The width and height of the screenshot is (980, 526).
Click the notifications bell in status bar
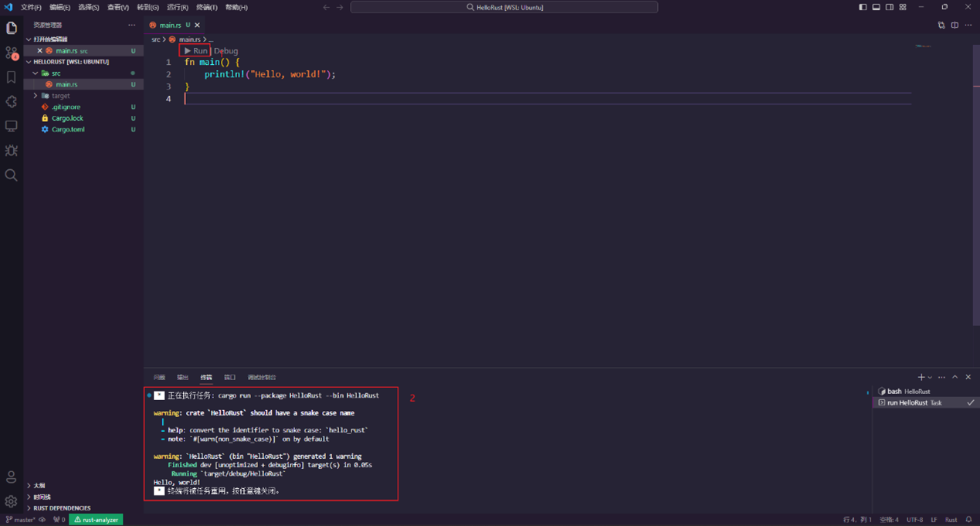point(969,520)
